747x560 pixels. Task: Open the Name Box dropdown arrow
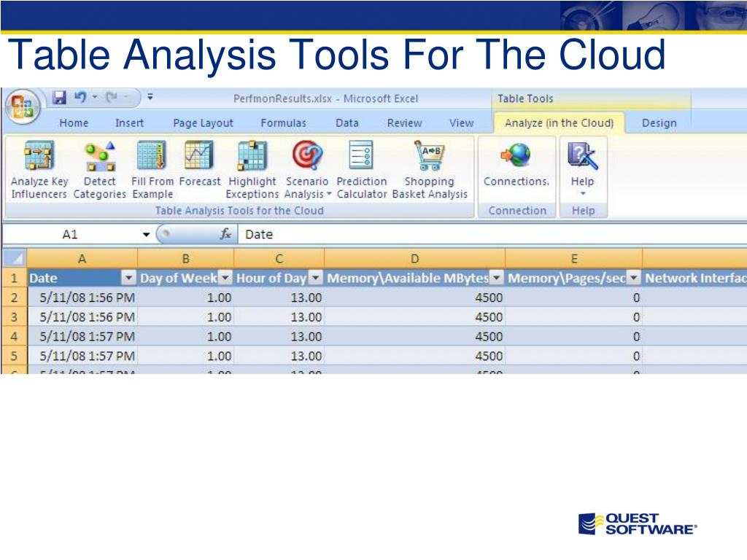click(146, 234)
